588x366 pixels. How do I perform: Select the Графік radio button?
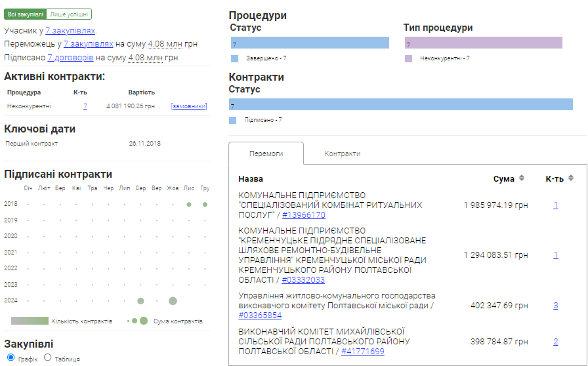pos(10,357)
